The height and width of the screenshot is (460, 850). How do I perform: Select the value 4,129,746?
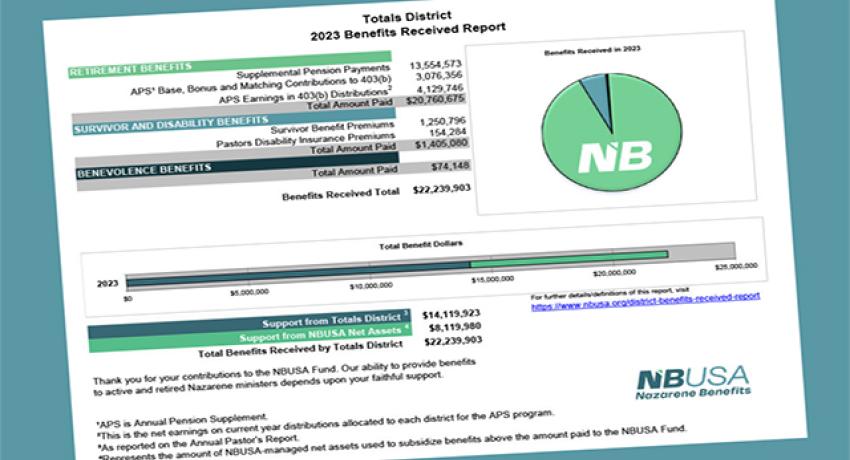(x=440, y=88)
